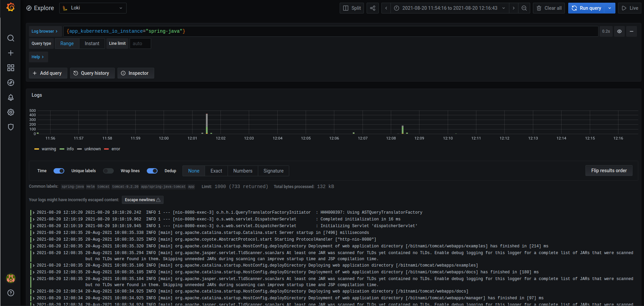Expand the Help section
This screenshot has width=644, height=306.
(x=38, y=57)
